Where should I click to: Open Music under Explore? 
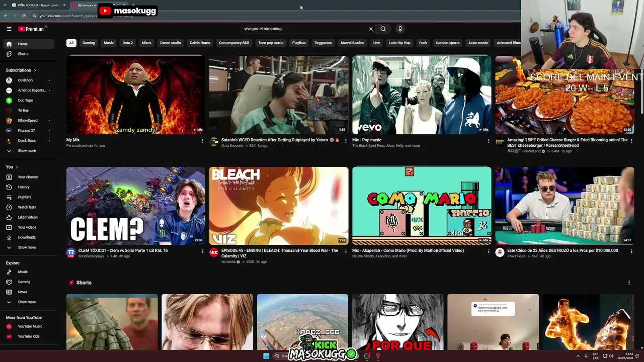28,272
